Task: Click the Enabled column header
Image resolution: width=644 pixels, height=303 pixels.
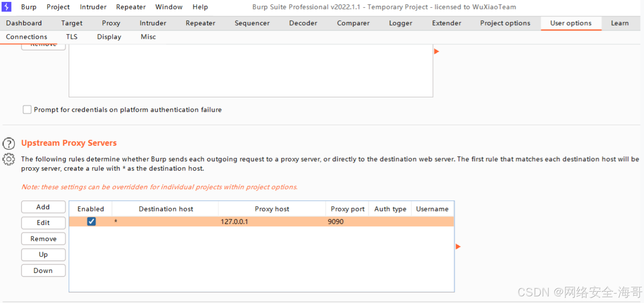Action: 91,209
